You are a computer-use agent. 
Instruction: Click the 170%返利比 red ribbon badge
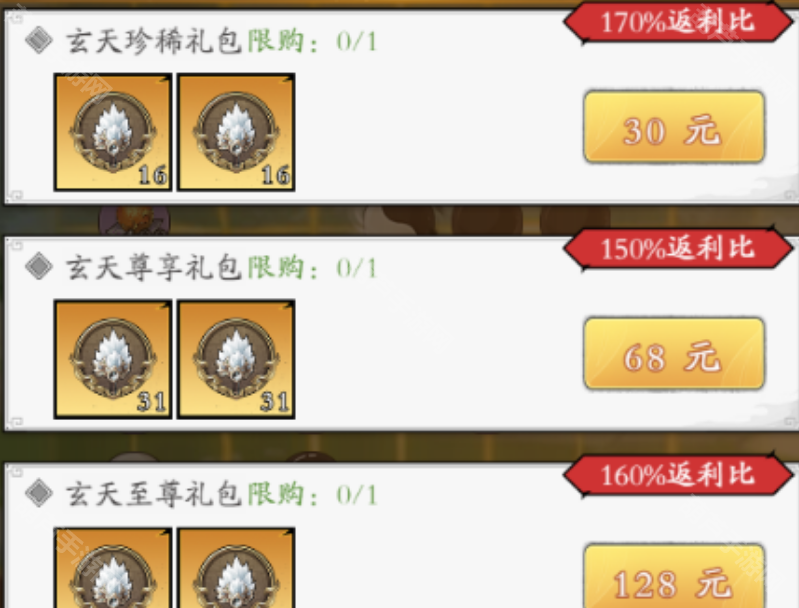678,22
